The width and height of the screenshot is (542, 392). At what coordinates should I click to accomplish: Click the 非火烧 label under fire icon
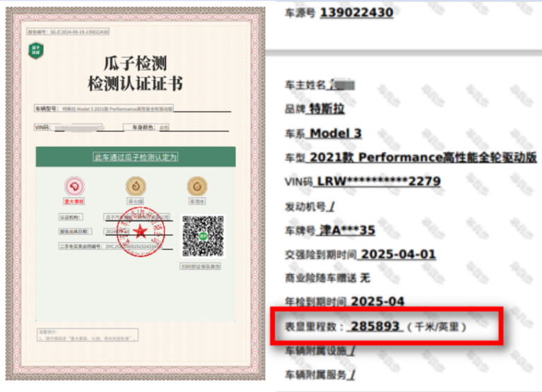coord(136,201)
